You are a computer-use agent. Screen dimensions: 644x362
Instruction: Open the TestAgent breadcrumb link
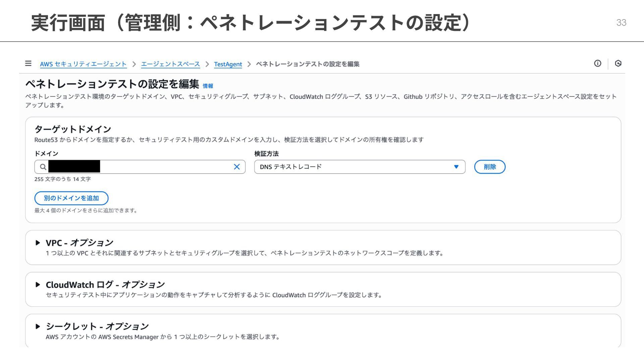228,64
